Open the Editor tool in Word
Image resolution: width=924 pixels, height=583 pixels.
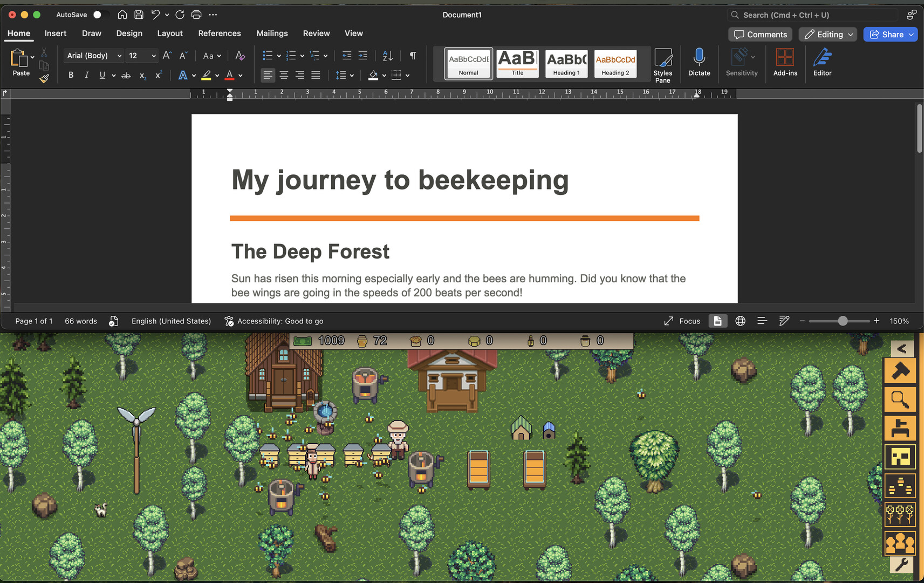click(822, 62)
